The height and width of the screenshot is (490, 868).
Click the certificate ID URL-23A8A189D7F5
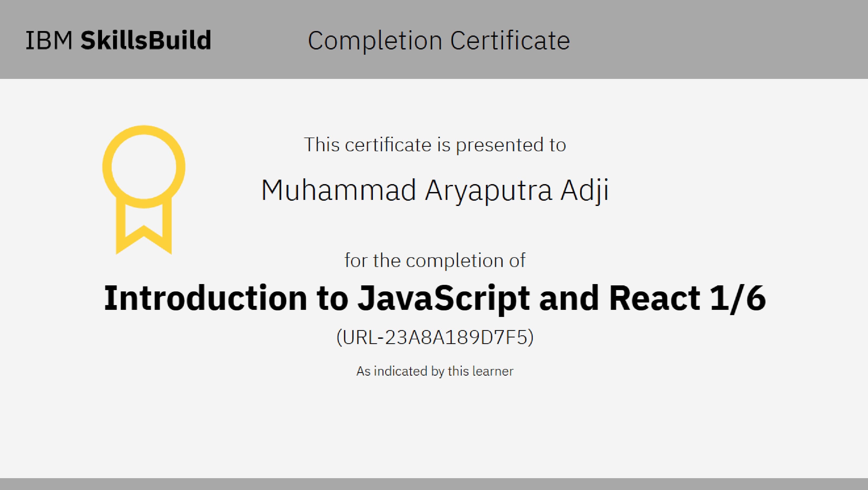point(435,337)
